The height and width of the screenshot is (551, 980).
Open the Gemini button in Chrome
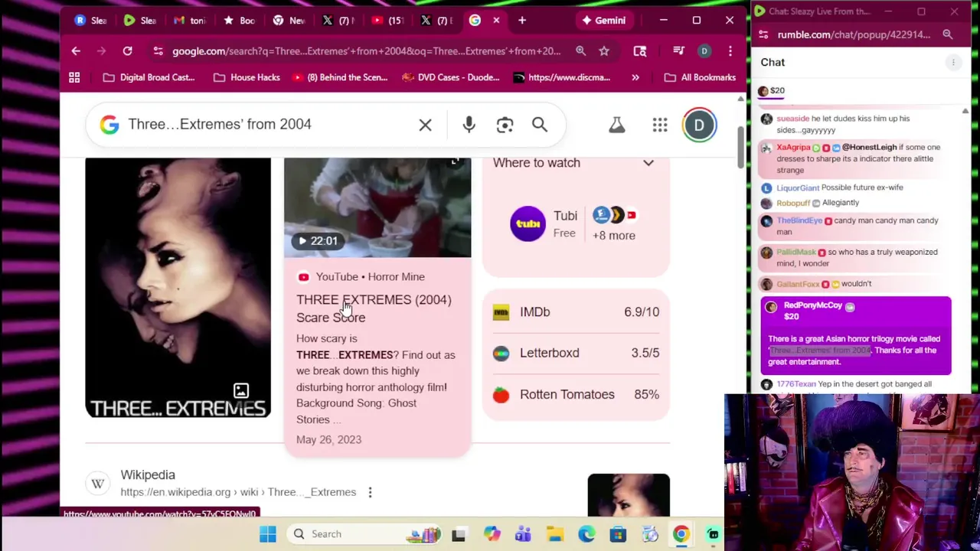click(603, 21)
